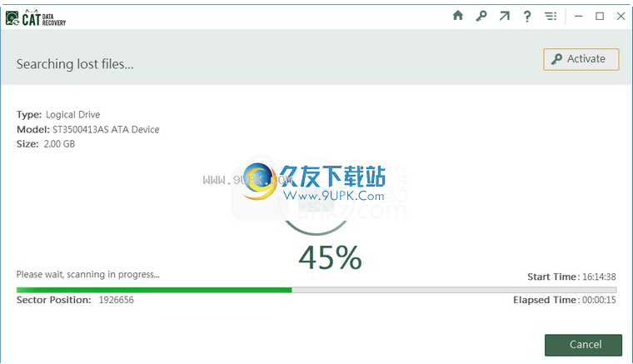Go to the Home screen icon
Viewport: 633px width, 364px height.
click(458, 16)
